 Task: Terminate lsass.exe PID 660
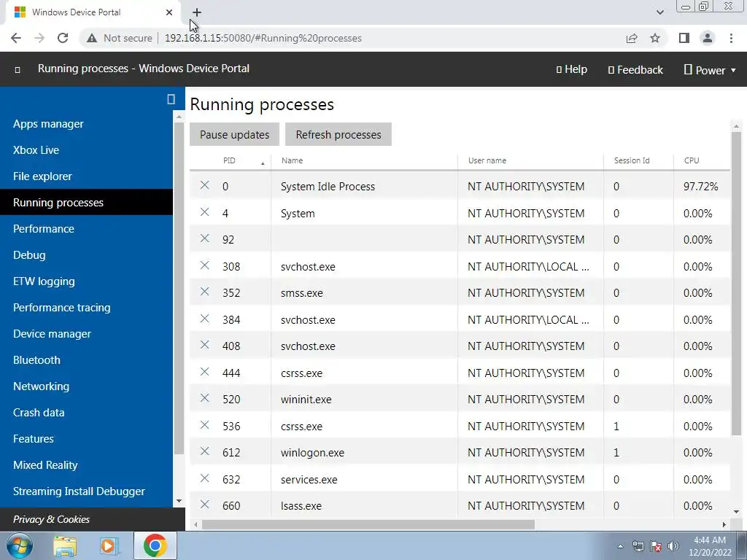coord(204,505)
